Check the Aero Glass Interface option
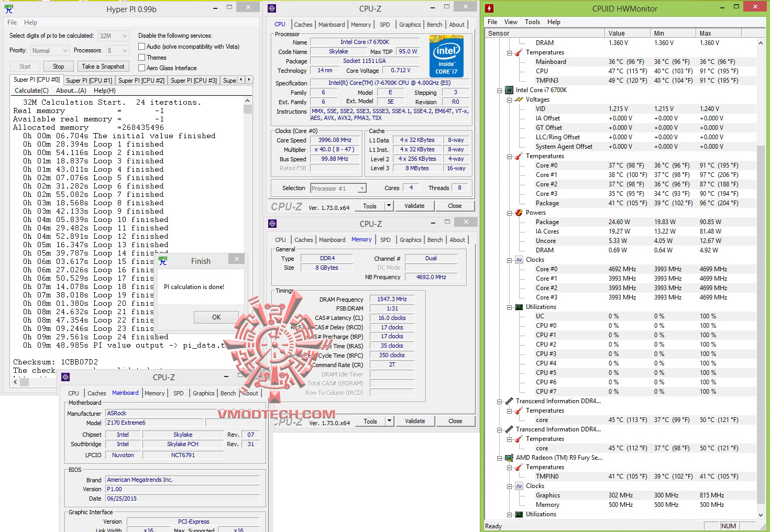This screenshot has height=532, width=770. pos(141,68)
